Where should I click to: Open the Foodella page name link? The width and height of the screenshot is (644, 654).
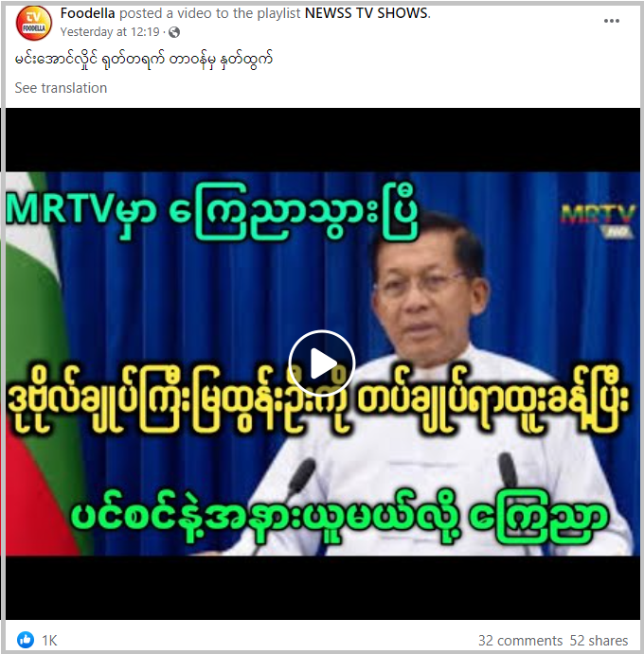(88, 13)
